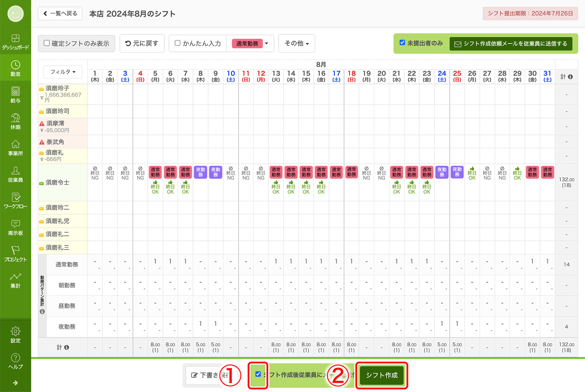This screenshot has height=392, width=585.
Task: Click the info icon beside 計 header
Action: [570, 77]
